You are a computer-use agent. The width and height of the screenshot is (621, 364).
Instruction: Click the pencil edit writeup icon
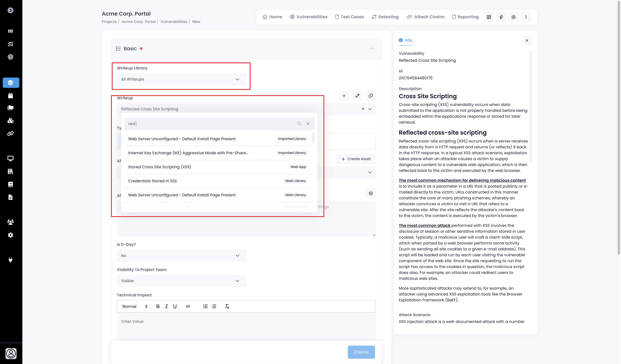pos(357,96)
